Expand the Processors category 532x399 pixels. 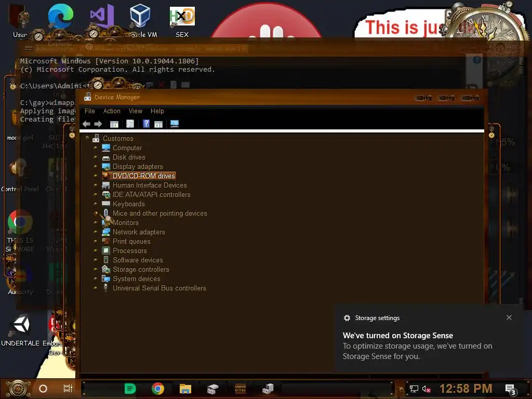point(96,250)
